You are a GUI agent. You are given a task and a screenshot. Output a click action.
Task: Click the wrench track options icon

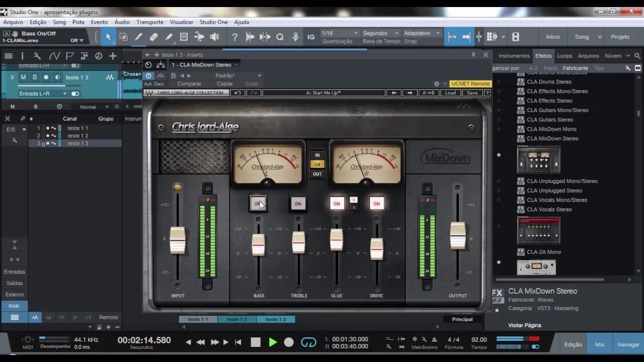37,56
